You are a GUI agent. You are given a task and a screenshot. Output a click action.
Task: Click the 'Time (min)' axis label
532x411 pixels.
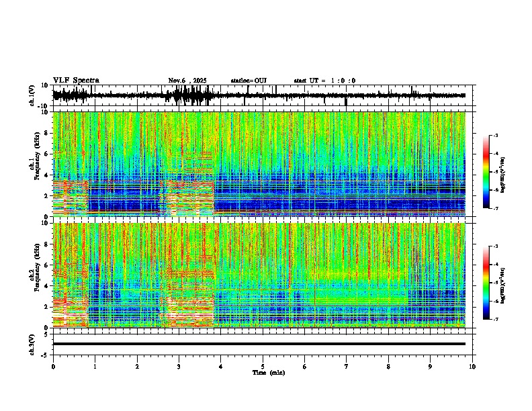pos(269,373)
